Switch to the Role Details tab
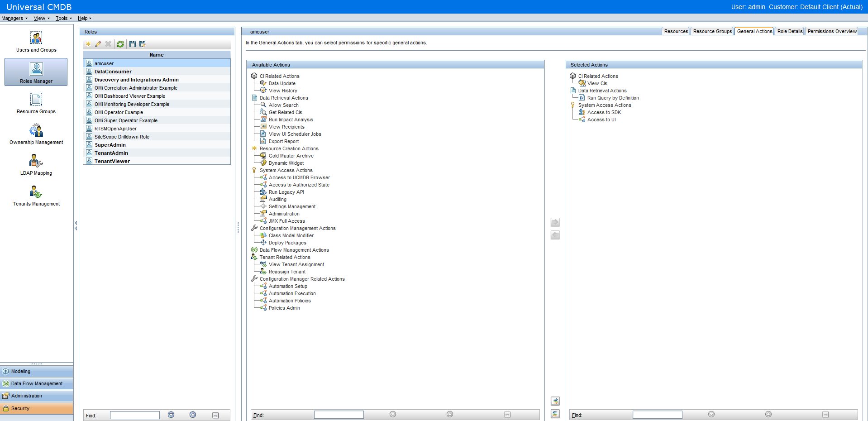This screenshot has width=868, height=421. tap(790, 31)
